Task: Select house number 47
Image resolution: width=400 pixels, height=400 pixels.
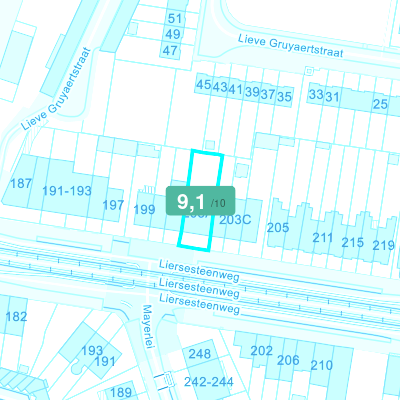Action: 170,51
